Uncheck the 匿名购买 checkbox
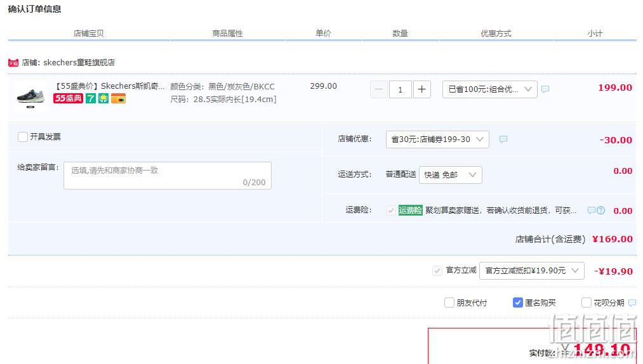Image resolution: width=643 pixels, height=364 pixels. pos(517,302)
